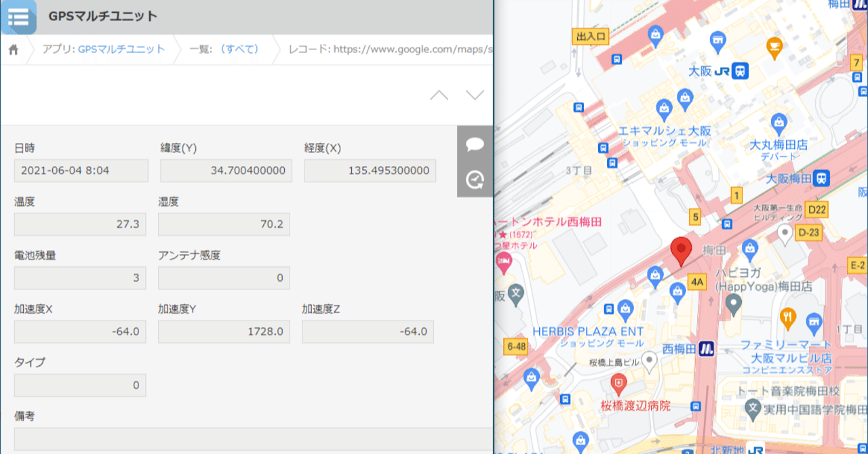Open record comments via the speech bubble icon
The height and width of the screenshot is (454, 868).
(x=475, y=144)
